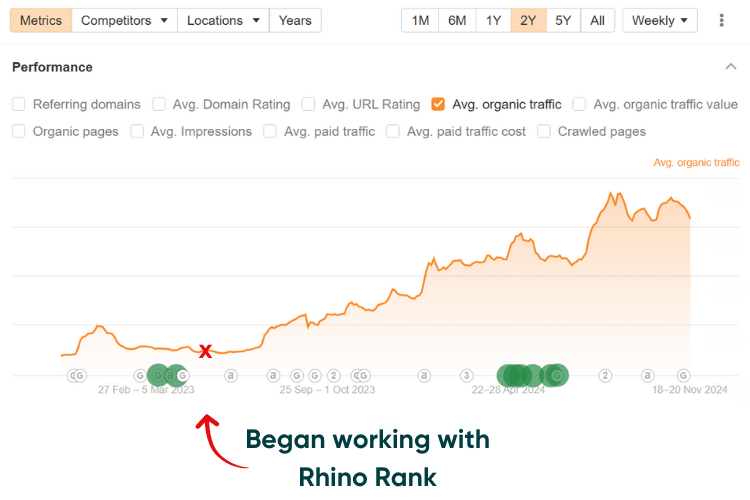The height and width of the screenshot is (500, 750).
Task: Turn on the Avg. Impressions checkbox
Action: 137,131
